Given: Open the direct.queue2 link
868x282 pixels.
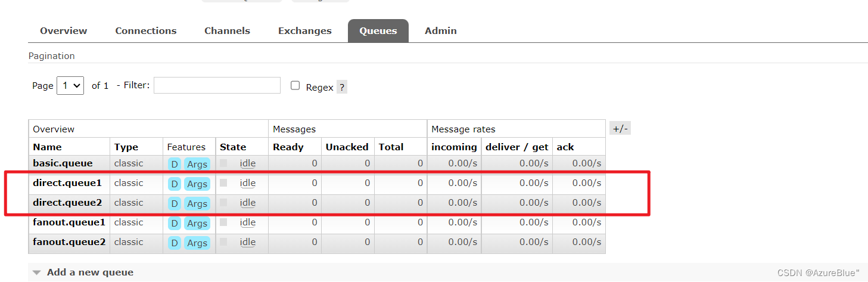Looking at the screenshot, I should tap(67, 203).
